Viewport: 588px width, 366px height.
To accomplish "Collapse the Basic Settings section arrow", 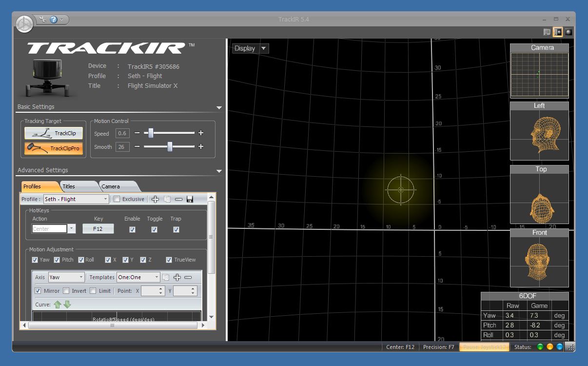I will click(x=219, y=107).
